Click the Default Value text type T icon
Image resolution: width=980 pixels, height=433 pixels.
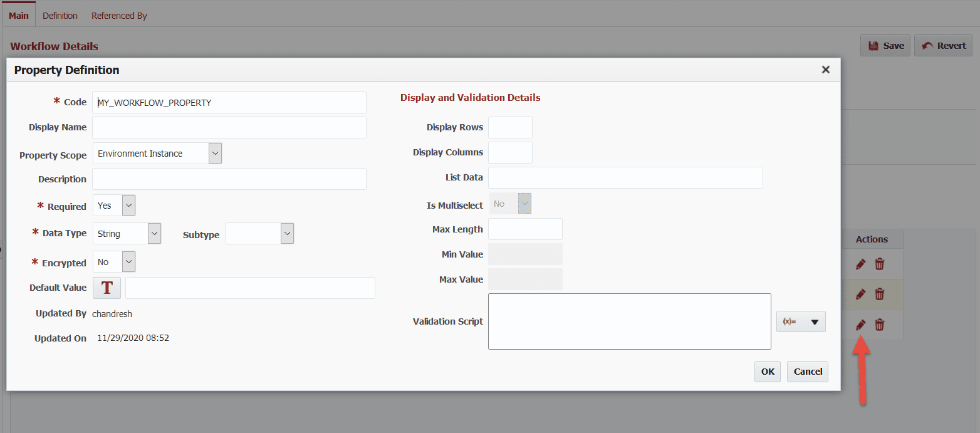pos(107,288)
